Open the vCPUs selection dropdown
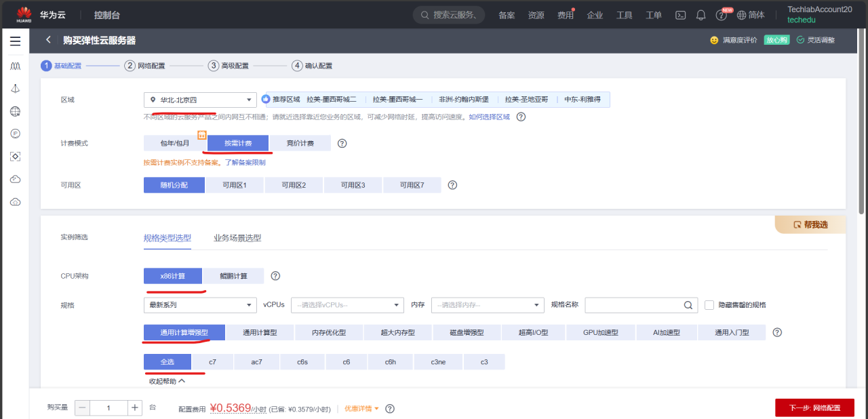 347,305
